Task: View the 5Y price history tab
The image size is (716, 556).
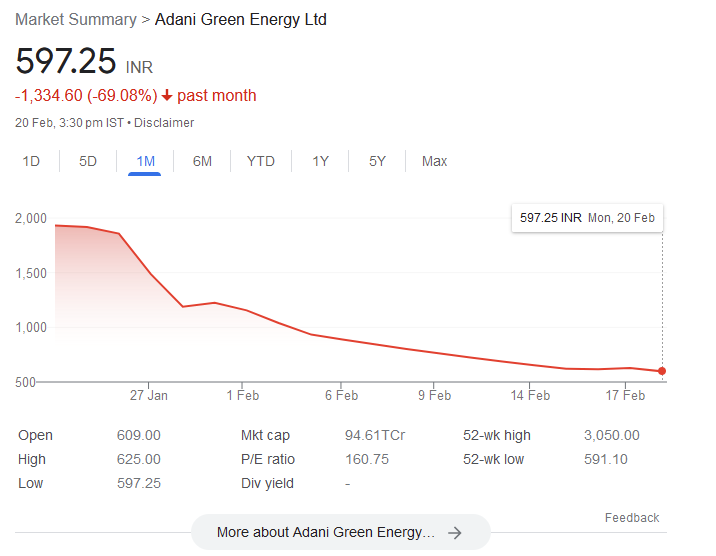Action: [x=377, y=161]
